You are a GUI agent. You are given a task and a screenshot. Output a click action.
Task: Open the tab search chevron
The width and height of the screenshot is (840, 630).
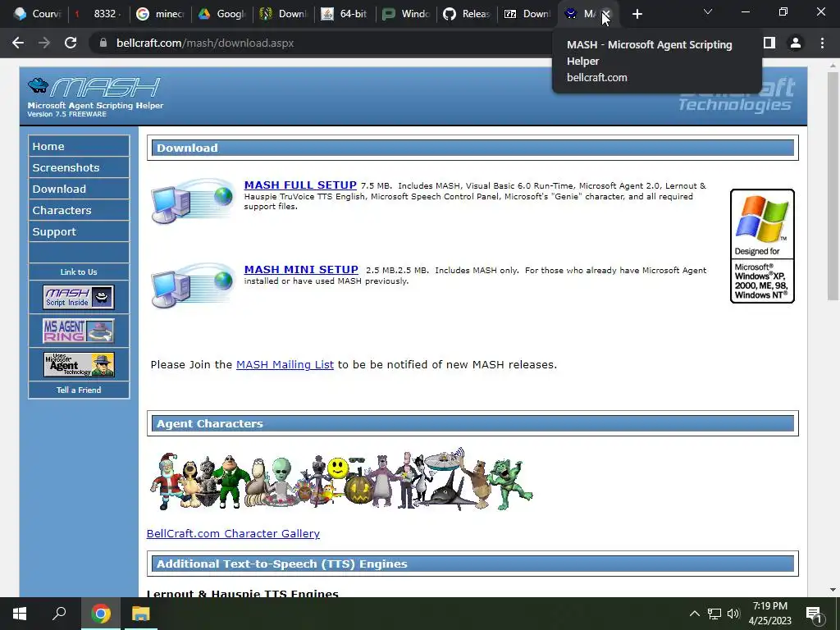708,11
